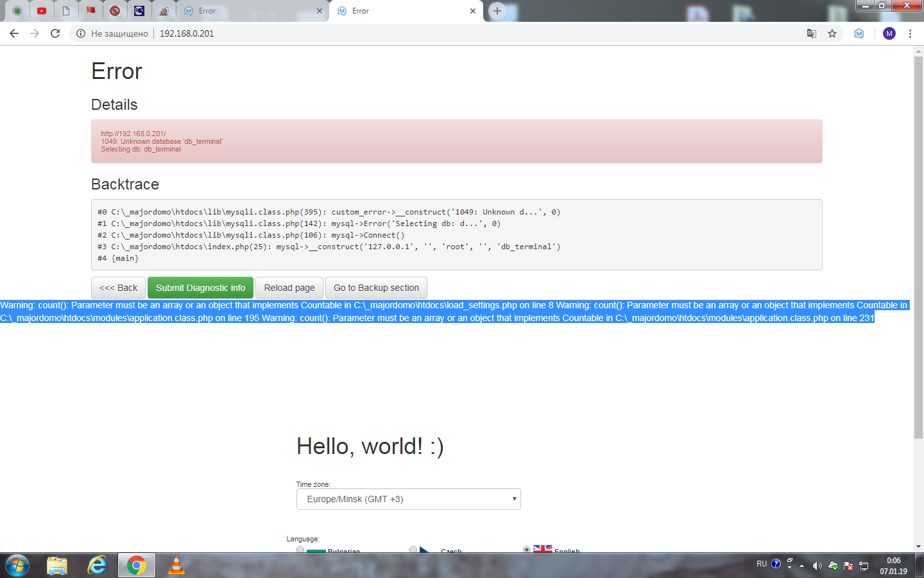Go to Backup section button
The height and width of the screenshot is (578, 924).
(x=376, y=288)
